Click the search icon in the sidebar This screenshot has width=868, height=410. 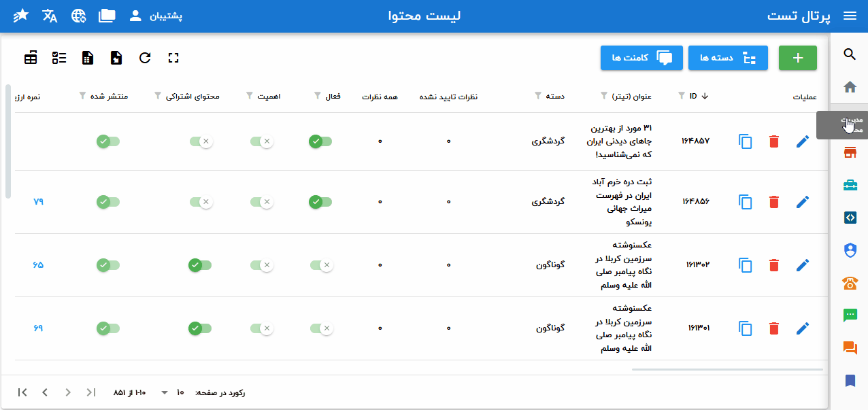point(849,54)
